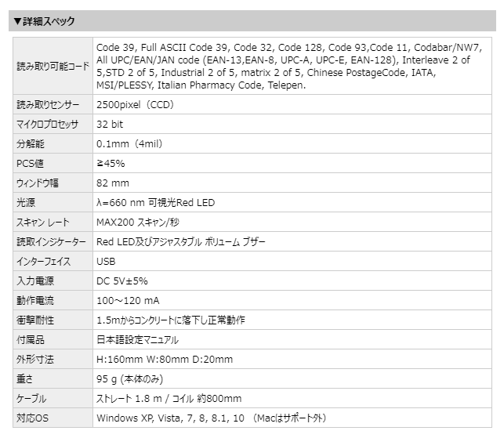Click the MAX200 スキャン/秒 value

[138, 223]
